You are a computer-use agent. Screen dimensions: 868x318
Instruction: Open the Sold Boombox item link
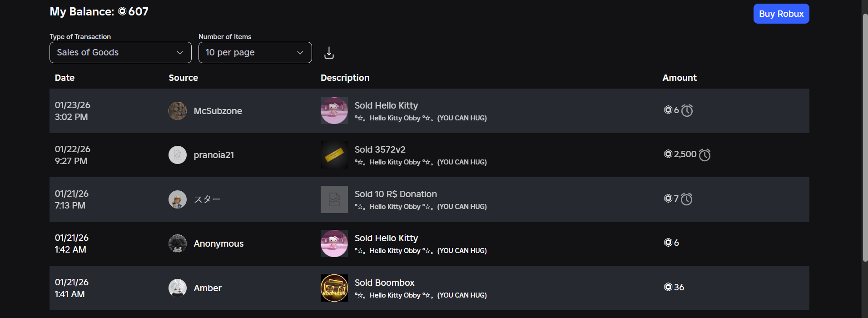click(385, 283)
